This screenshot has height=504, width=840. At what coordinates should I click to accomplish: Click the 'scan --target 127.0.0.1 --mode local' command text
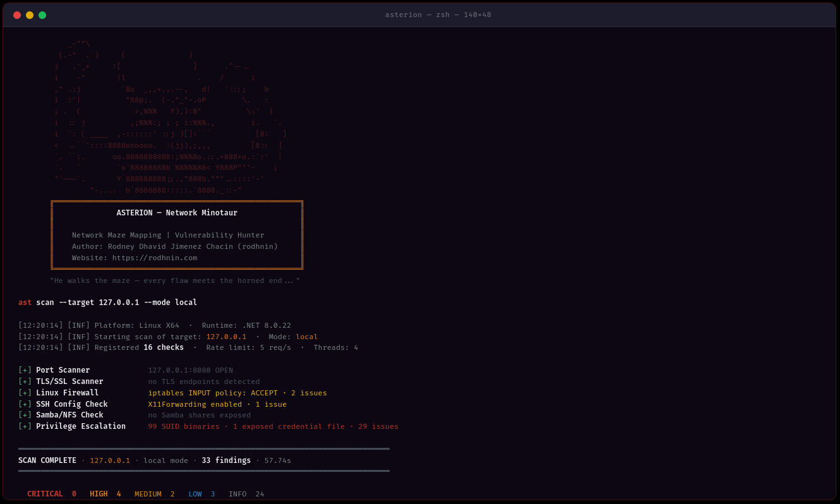click(116, 303)
